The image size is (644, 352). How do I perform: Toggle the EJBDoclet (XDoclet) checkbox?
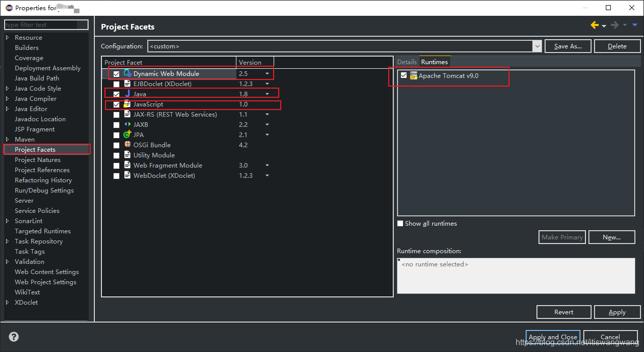[x=116, y=84]
